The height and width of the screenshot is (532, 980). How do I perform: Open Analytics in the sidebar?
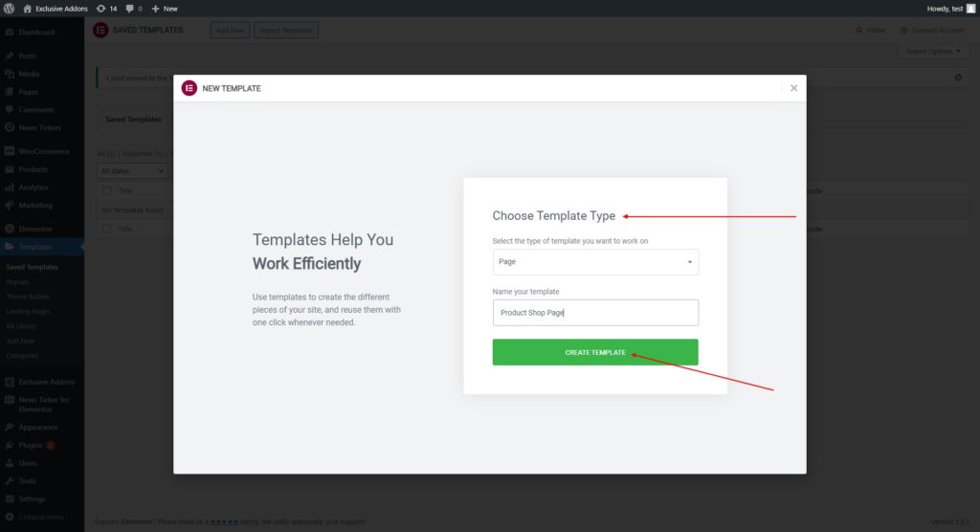click(33, 188)
